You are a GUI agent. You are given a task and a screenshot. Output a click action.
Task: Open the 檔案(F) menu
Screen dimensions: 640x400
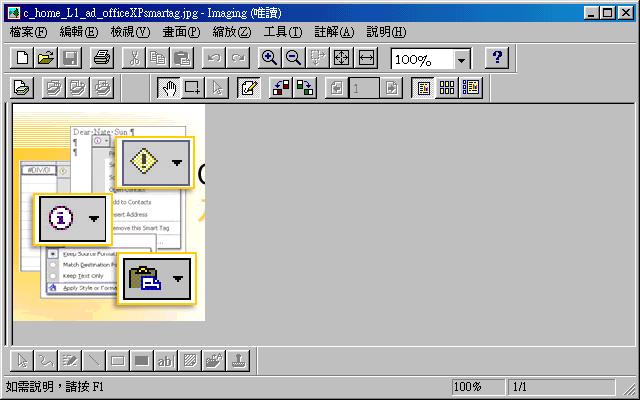coord(28,32)
